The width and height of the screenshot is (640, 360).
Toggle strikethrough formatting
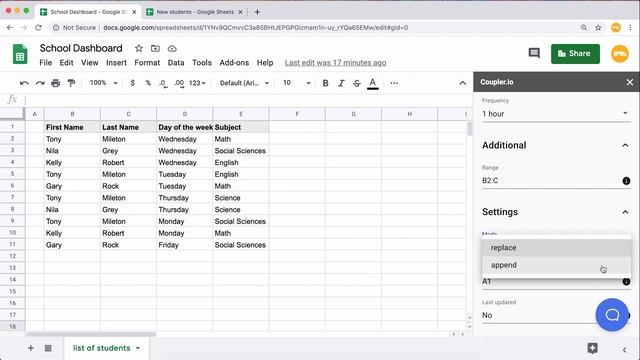pos(357,83)
